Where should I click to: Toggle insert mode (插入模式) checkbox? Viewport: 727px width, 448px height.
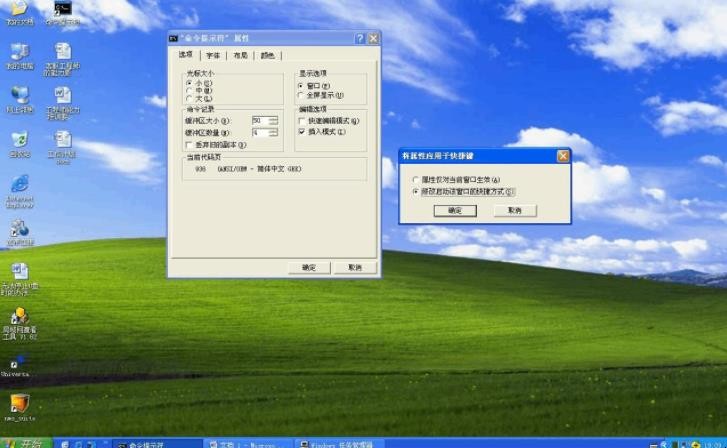point(322,132)
